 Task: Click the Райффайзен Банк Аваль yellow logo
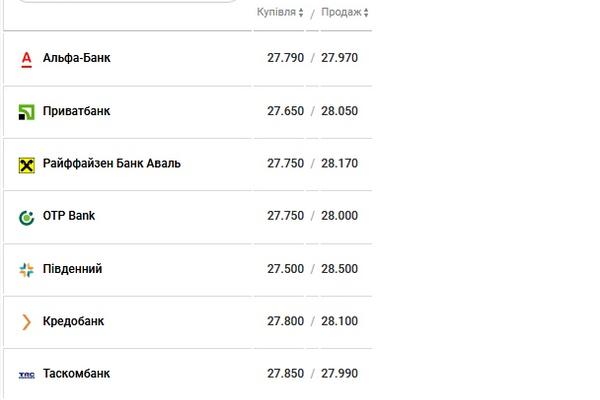(26, 165)
